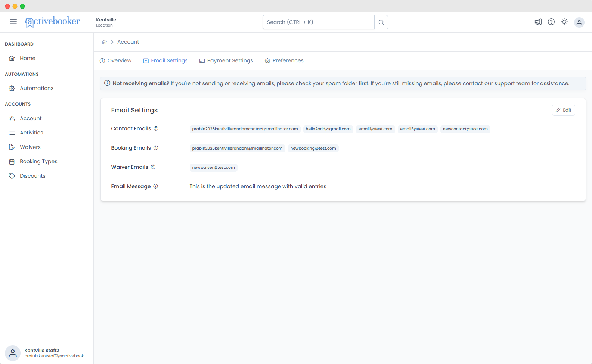Open the hamburger sidebar menu
Viewport: 592px width, 364px height.
click(13, 22)
